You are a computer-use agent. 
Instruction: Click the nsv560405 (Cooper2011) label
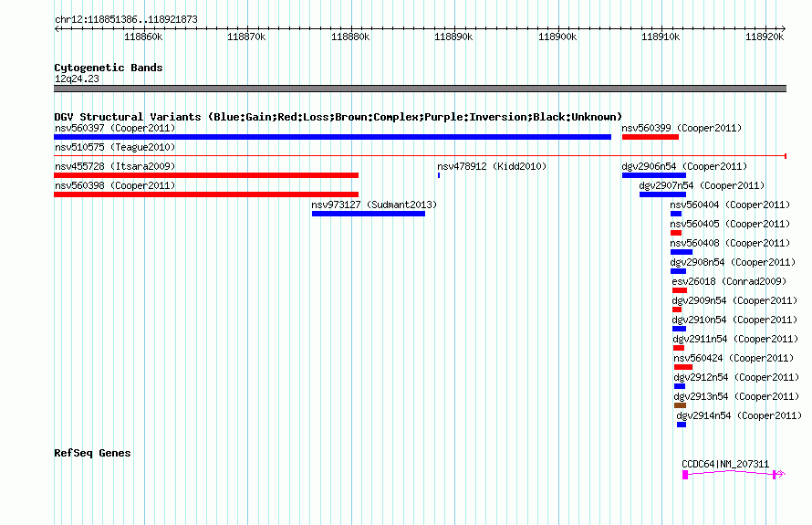(x=730, y=224)
